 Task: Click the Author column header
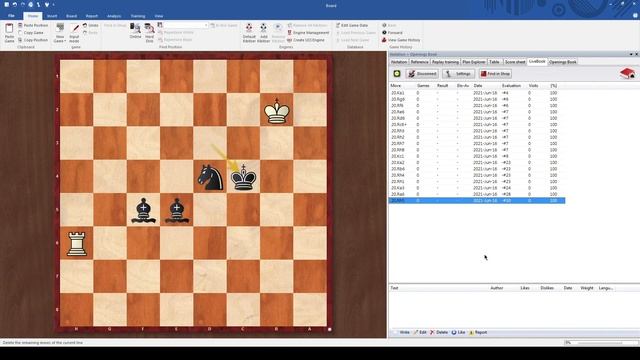496,288
